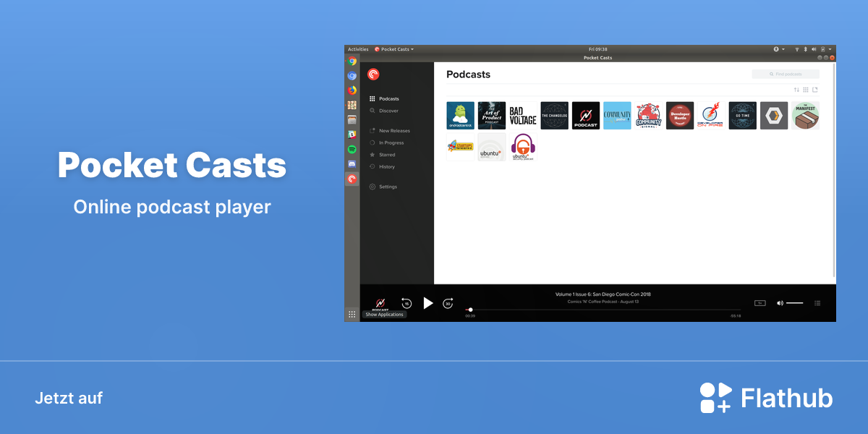Viewport: 868px width, 434px height.
Task: Open The Art of Product podcast
Action: [x=492, y=116]
